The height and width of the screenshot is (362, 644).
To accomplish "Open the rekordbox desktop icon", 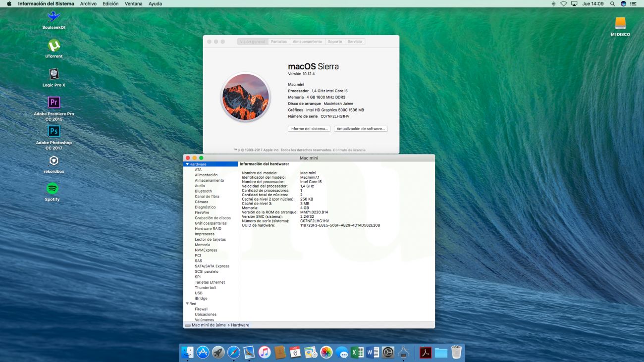I will coord(54,161).
